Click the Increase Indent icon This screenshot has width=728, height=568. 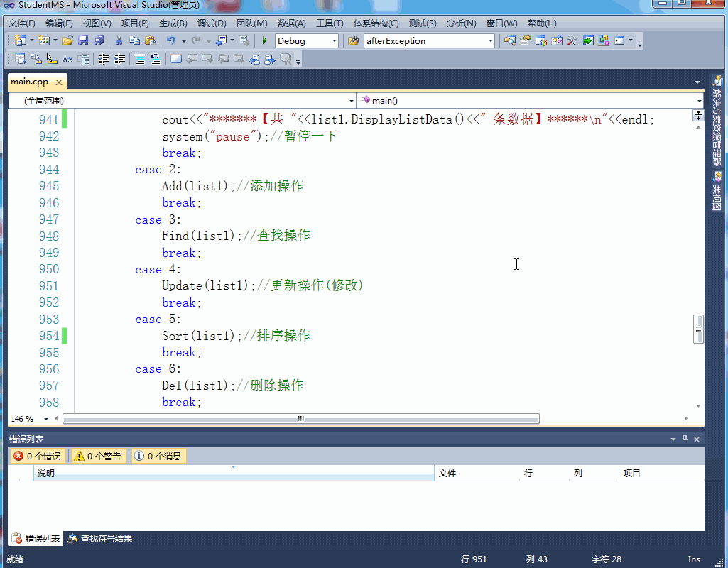120,59
